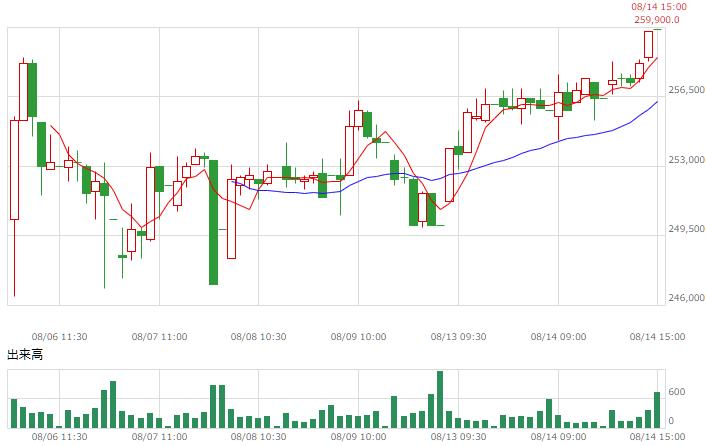Click the 600 label on volume axis
Image resolution: width=706 pixels, height=446 pixels.
coord(677,392)
